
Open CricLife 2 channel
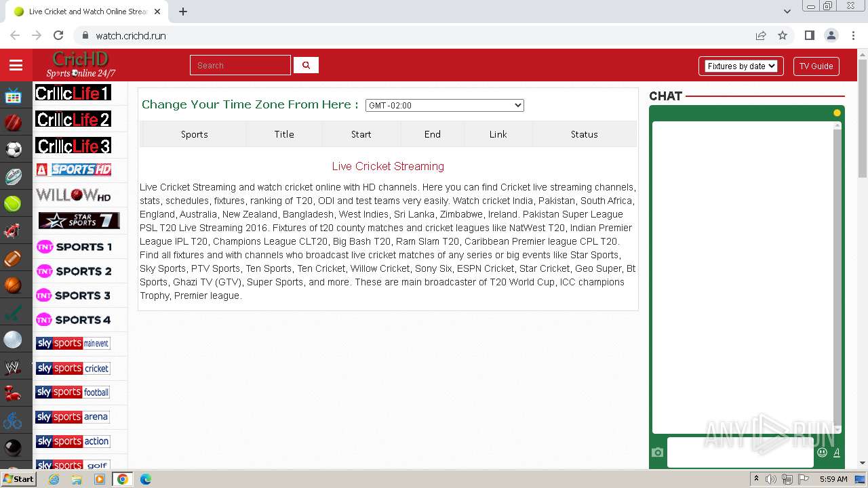tap(73, 119)
